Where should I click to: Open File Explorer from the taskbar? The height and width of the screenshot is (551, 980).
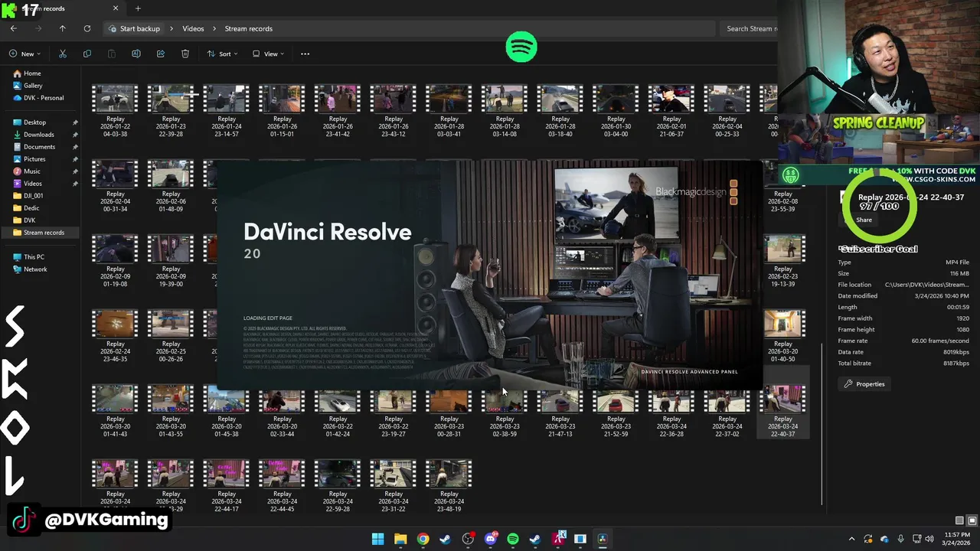400,539
